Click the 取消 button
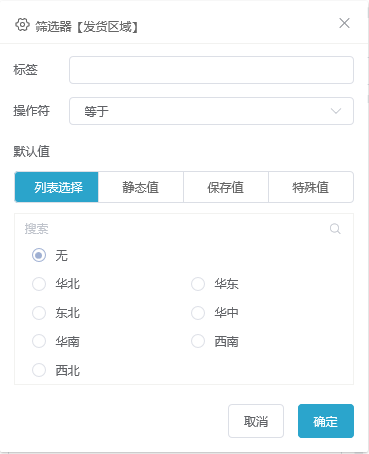The height and width of the screenshot is (454, 369). tap(256, 421)
